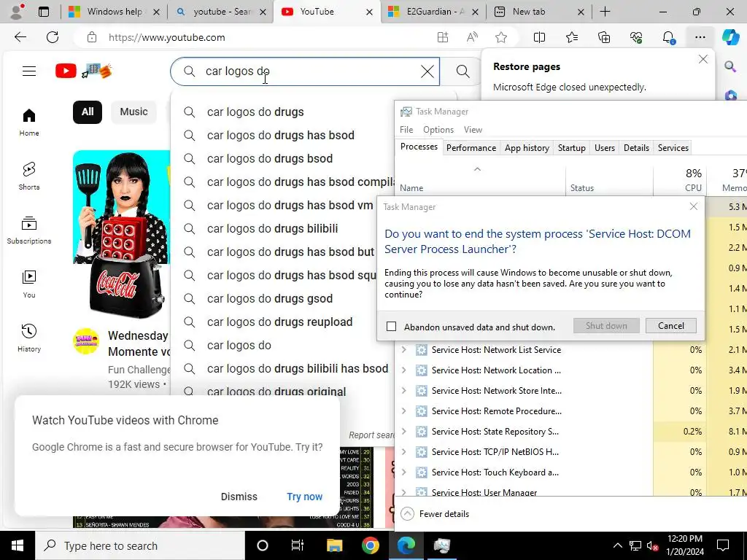Screen dimensions: 747x560
Task: Open Subscriptions in the YouTube sidebar
Action: (x=29, y=230)
